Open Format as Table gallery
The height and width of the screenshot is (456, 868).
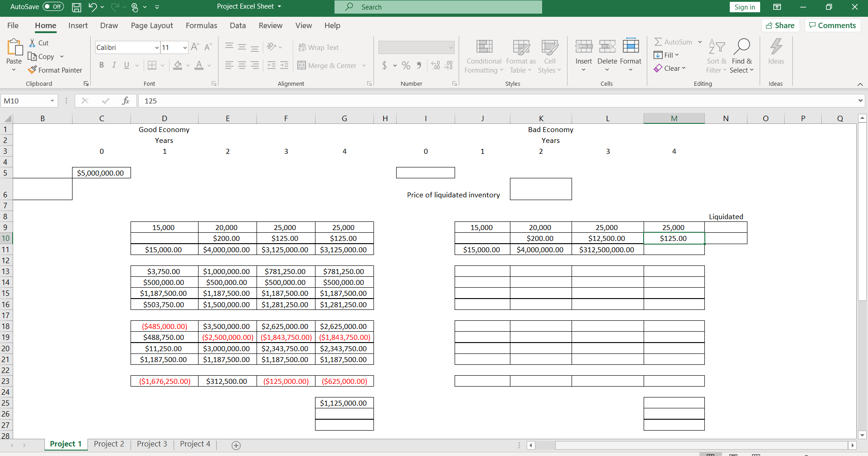tap(521, 56)
